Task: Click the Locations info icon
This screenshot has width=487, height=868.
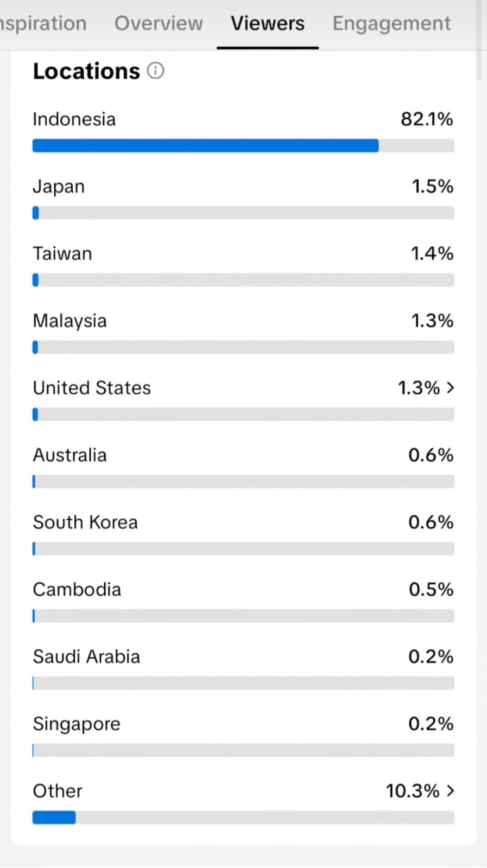Action: click(x=155, y=71)
